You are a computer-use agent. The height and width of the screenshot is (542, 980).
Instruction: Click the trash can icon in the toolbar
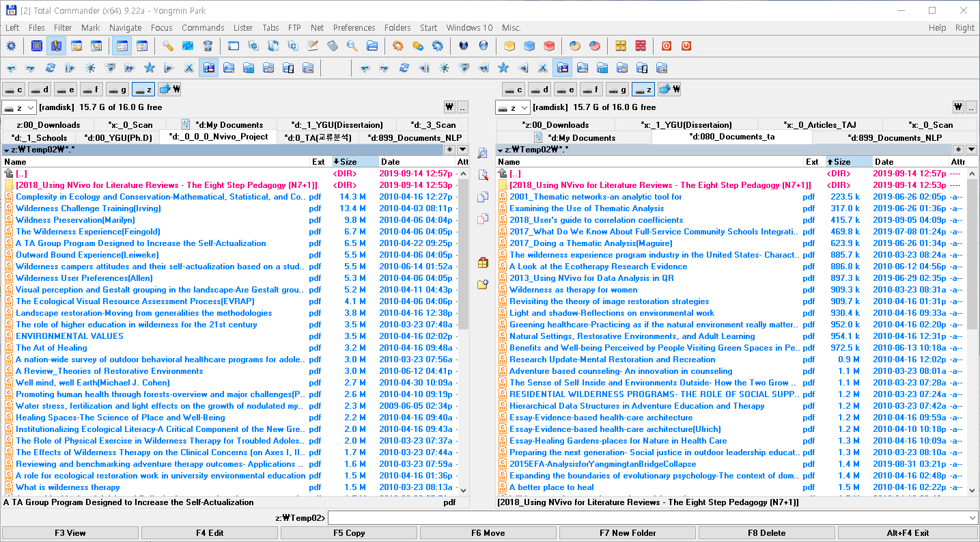point(208,46)
